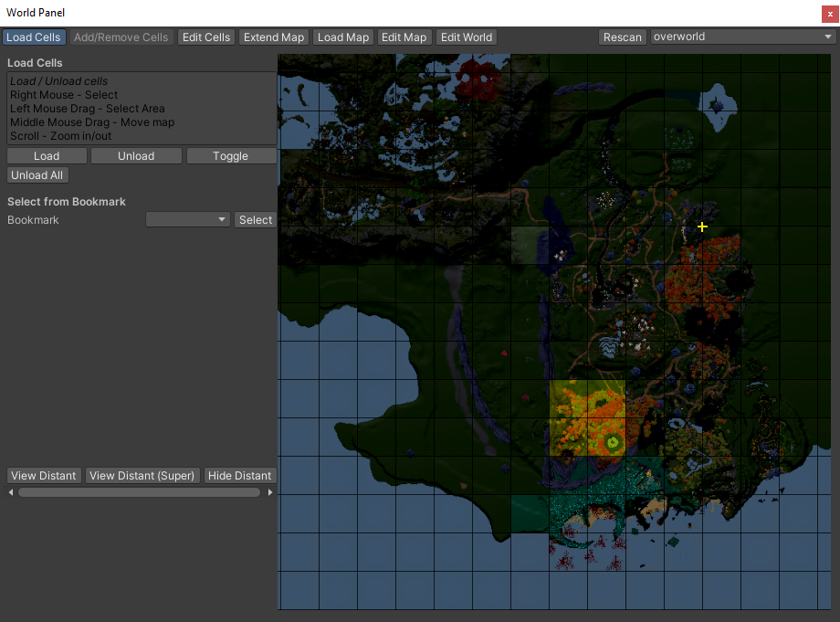Click the yellow crosshair marker on map
Viewport: 840px width, 622px height.
click(702, 227)
